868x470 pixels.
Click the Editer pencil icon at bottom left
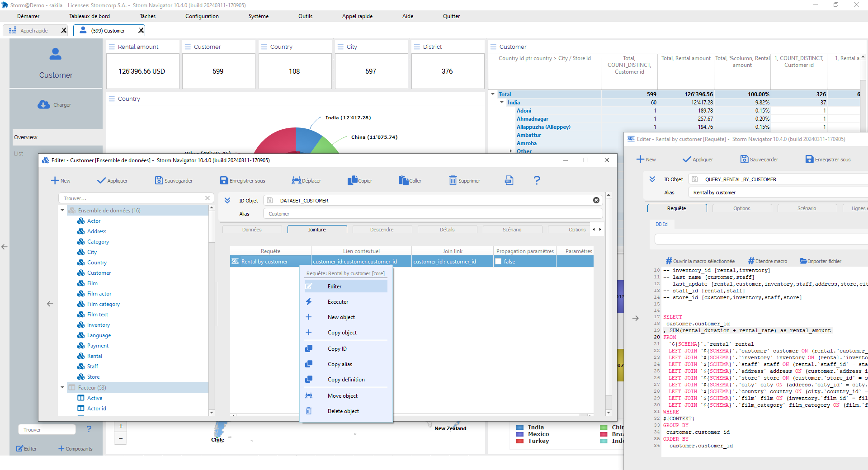coord(19,449)
